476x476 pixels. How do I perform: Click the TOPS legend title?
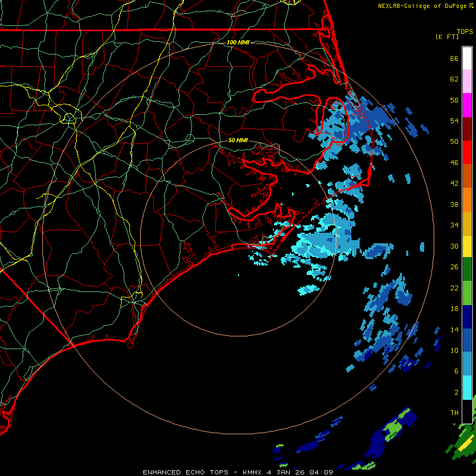tap(465, 31)
